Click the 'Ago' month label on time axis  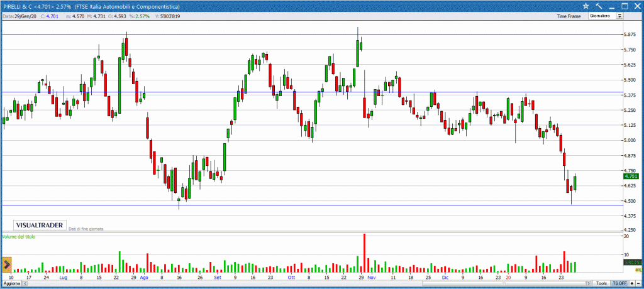[144, 278]
